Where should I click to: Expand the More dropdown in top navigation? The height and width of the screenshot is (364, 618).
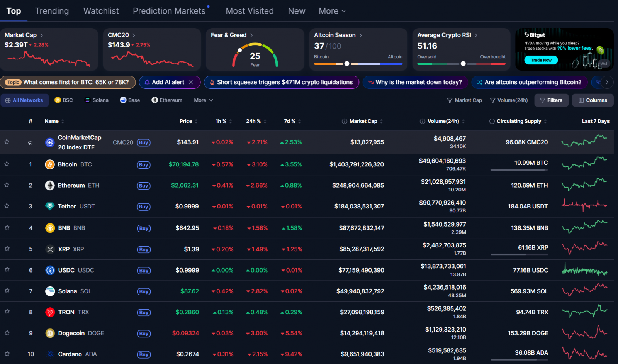pyautogui.click(x=332, y=11)
